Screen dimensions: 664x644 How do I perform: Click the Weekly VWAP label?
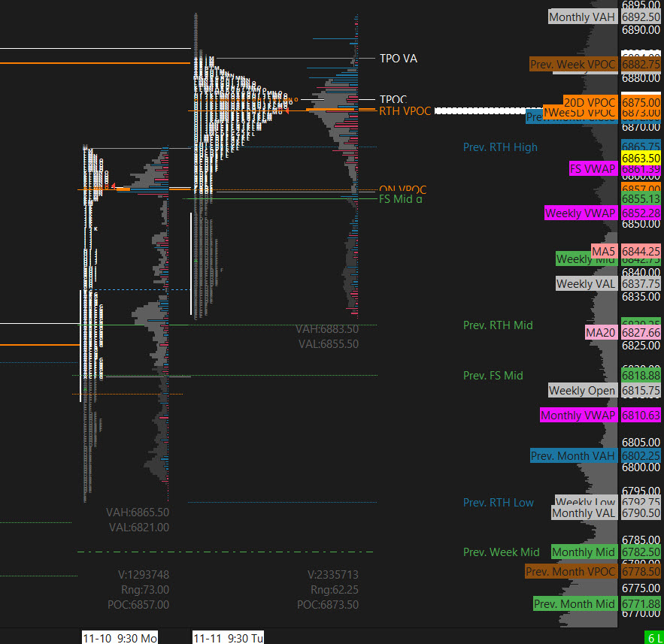coord(581,213)
